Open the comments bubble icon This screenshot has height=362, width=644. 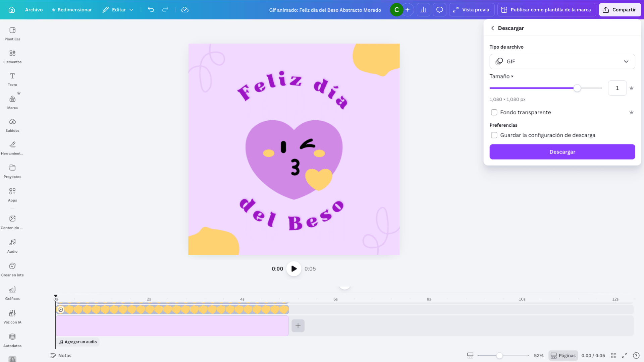pyautogui.click(x=439, y=10)
